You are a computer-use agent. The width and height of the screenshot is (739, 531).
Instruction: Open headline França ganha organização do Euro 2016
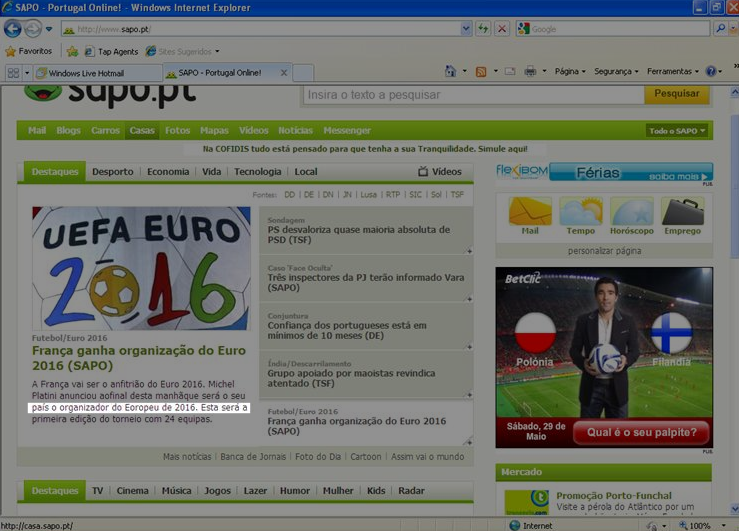tap(139, 358)
